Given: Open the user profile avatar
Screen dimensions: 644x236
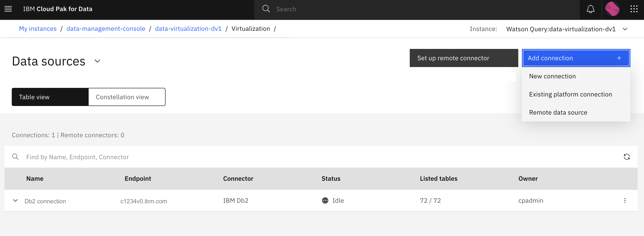Looking at the screenshot, I should (612, 9).
